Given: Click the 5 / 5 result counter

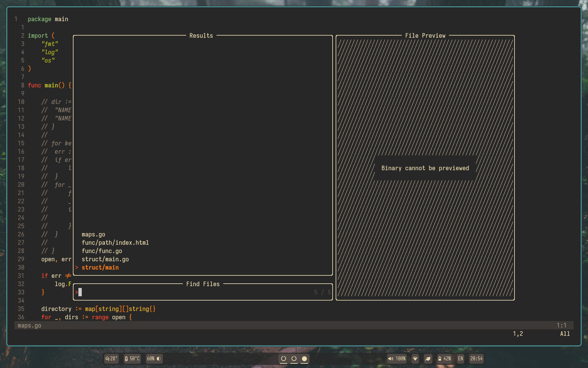Looking at the screenshot, I should [322, 292].
